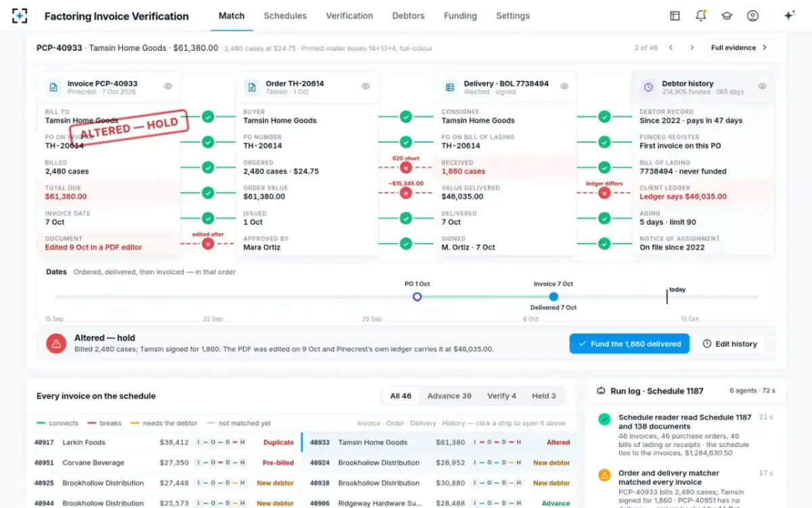Viewport: 812px width, 508px height.
Task: Open invoice 40924 Brookhollow Distribution row
Action: point(439,463)
